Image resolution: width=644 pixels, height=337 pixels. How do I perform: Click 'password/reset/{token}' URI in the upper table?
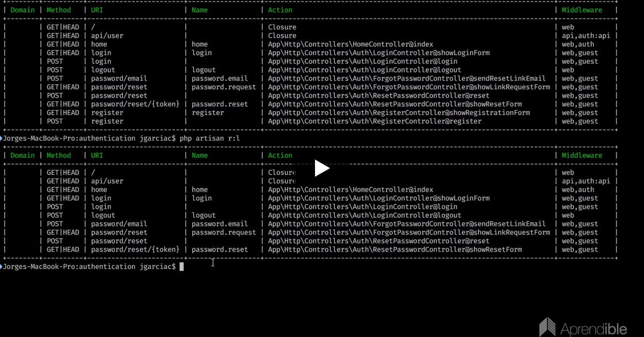[x=135, y=104]
